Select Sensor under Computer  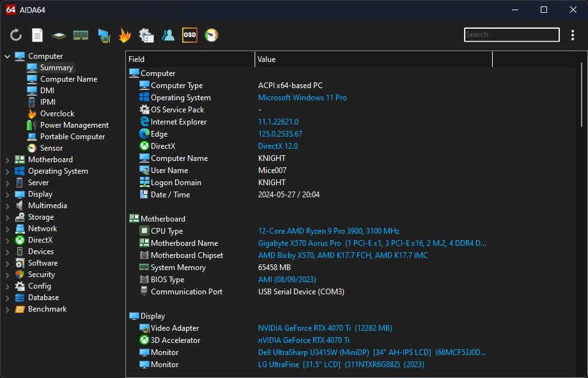click(51, 148)
